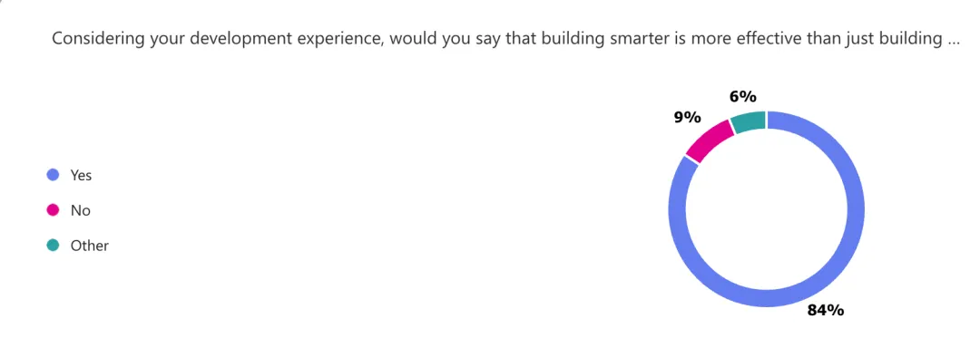Click the survey question title text
This screenshot has height=338, width=980.
505,39
